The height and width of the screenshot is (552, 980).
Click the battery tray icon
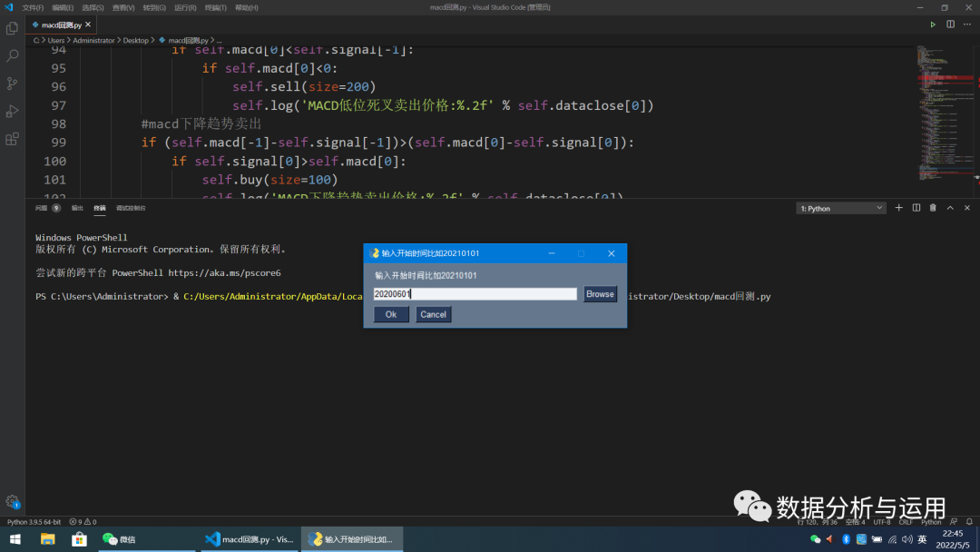[x=877, y=539]
